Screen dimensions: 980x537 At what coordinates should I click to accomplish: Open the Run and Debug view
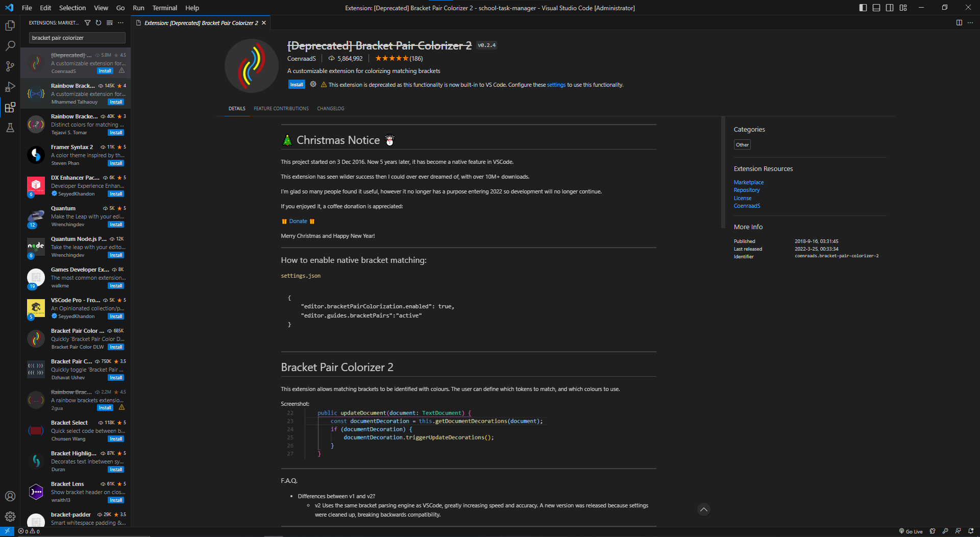pyautogui.click(x=10, y=87)
